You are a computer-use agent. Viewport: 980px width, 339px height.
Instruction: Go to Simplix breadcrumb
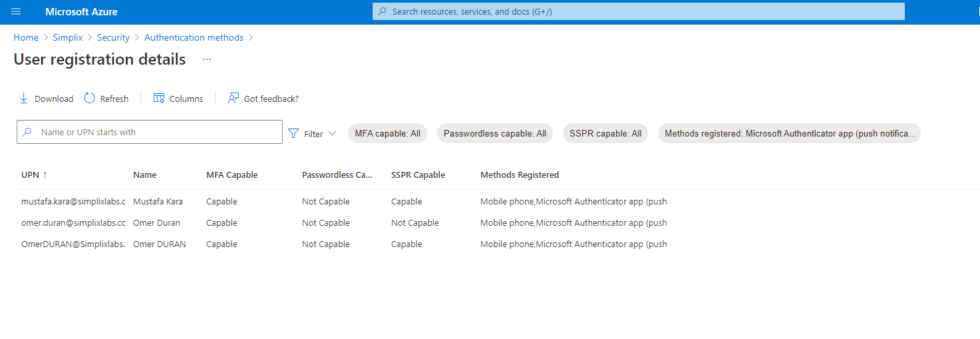click(x=68, y=38)
